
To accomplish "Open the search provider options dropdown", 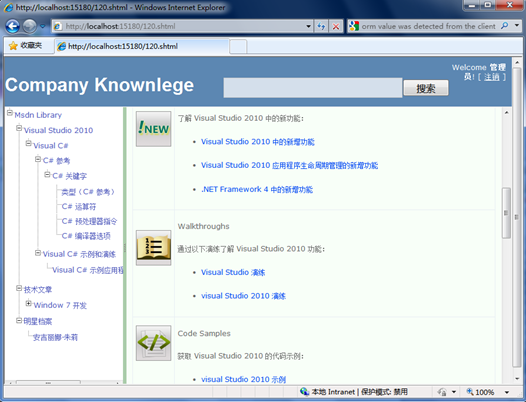I will 517,26.
